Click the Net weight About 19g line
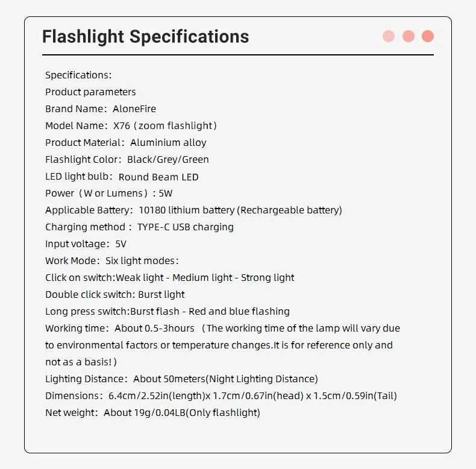 [x=152, y=413]
